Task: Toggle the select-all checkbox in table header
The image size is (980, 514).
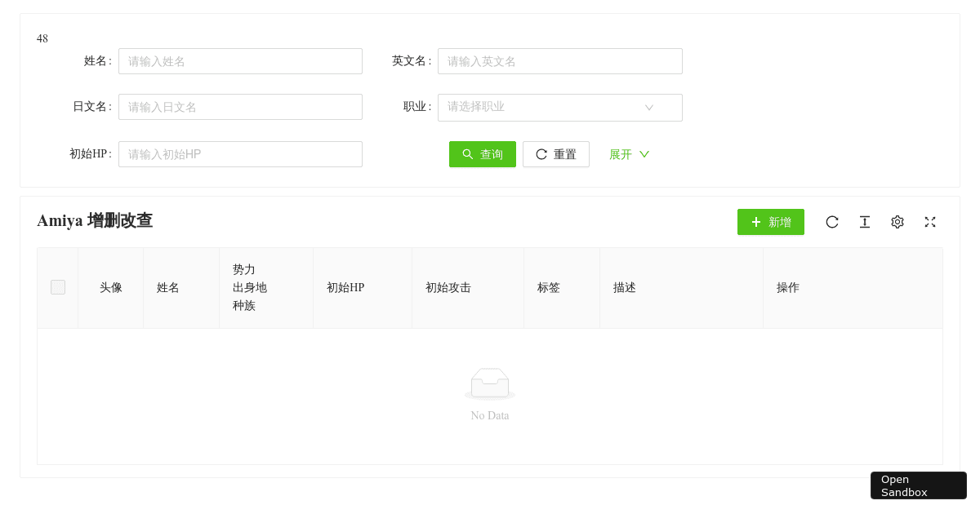Action: tap(57, 287)
